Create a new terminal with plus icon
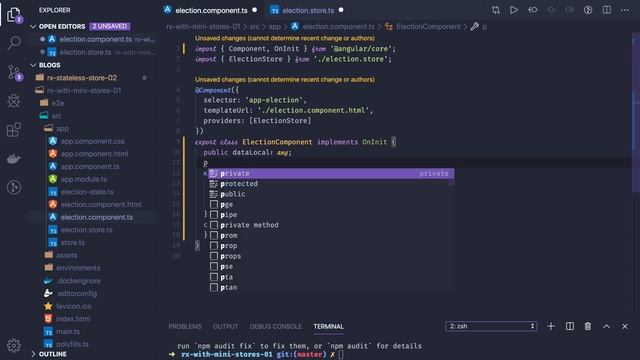640x360 pixels. pyautogui.click(x=551, y=326)
